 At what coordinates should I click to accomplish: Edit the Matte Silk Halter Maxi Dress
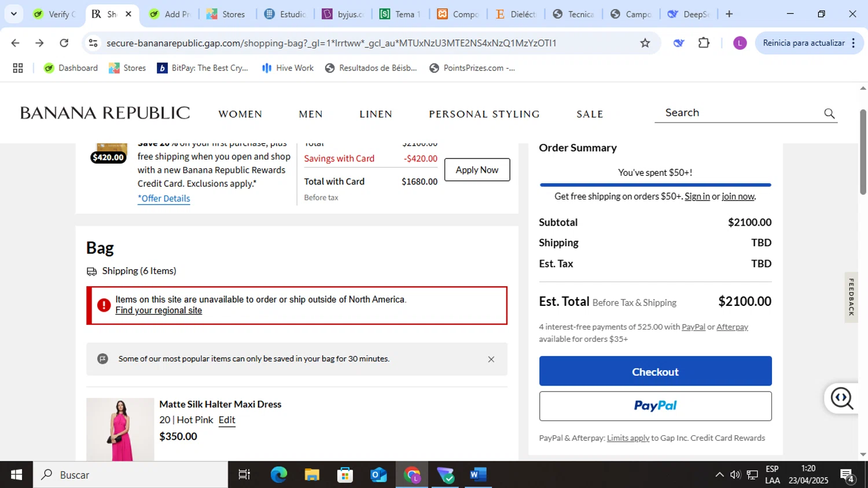[227, 420]
